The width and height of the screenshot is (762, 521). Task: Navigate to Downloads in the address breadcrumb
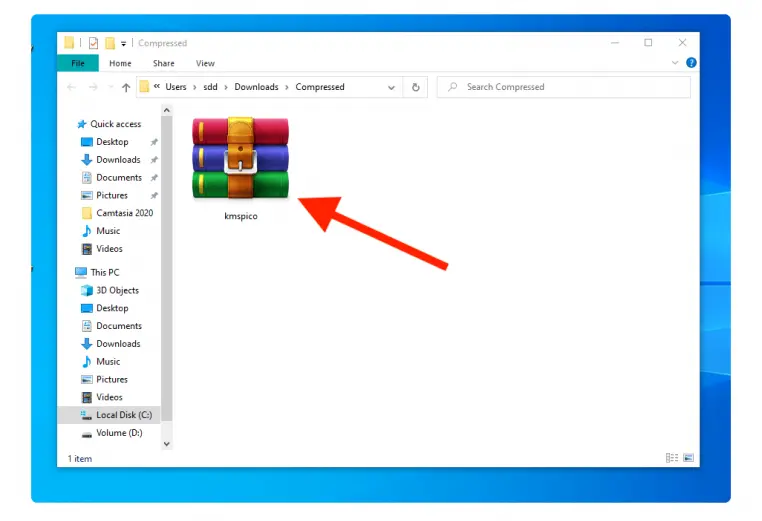point(256,87)
